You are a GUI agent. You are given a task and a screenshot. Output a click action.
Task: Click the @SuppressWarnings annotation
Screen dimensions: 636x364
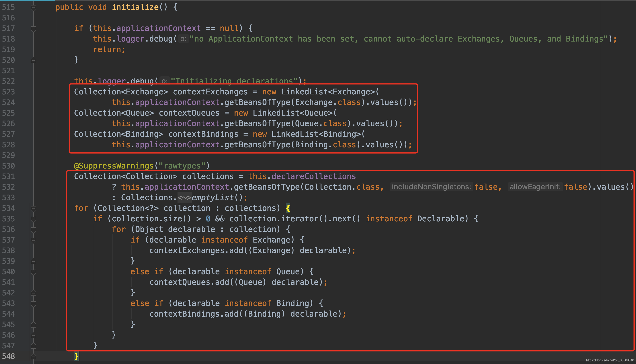pos(114,166)
